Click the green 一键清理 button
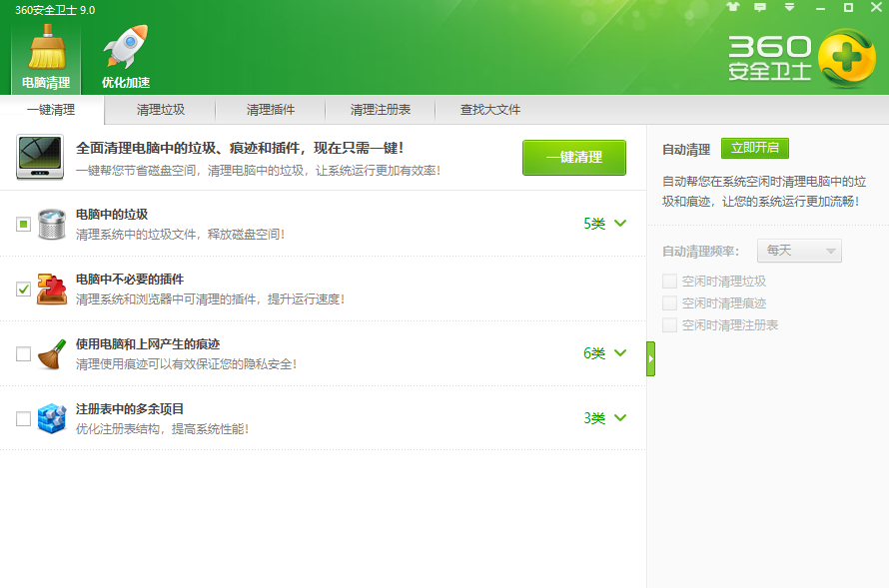The image size is (889, 588). coord(574,158)
